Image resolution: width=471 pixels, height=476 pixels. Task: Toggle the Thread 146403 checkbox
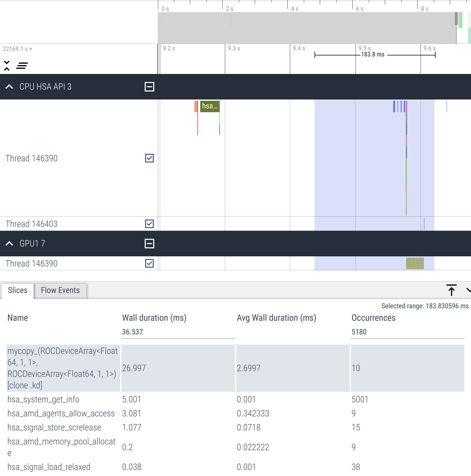click(x=149, y=224)
